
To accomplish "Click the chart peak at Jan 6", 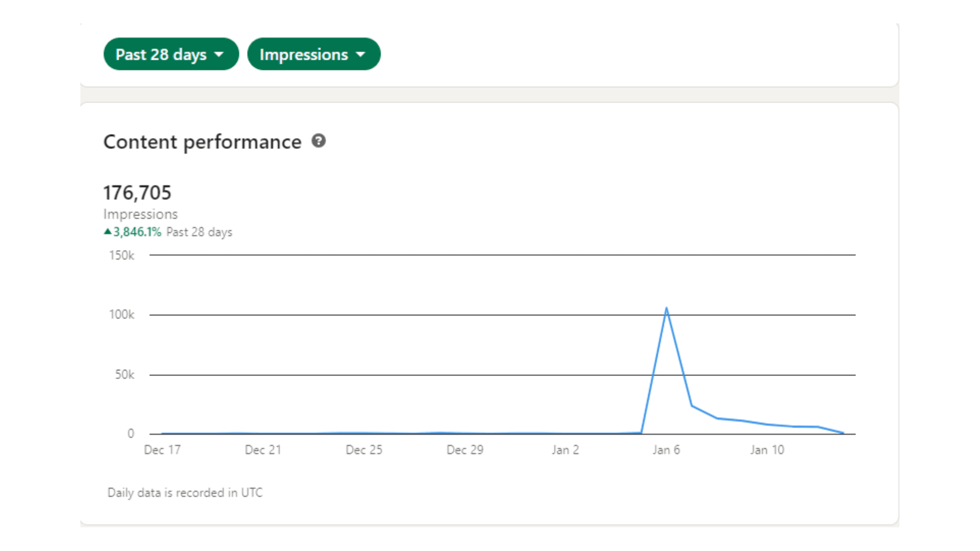I will 667,308.
